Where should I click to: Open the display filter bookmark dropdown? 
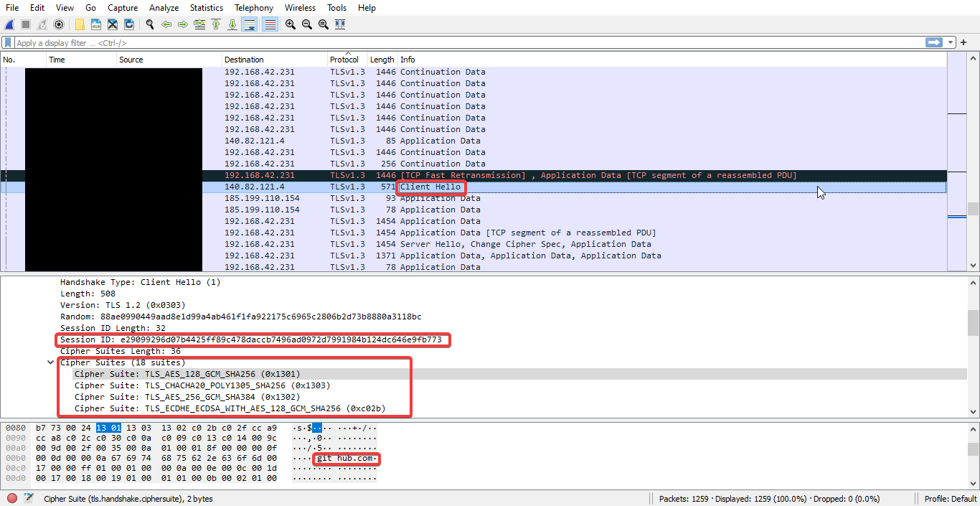9,42
